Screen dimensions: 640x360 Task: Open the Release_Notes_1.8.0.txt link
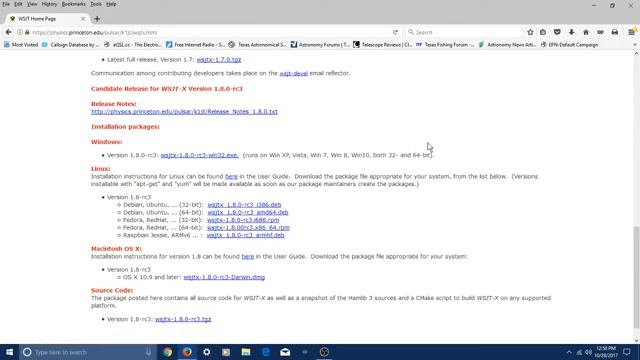184,111
